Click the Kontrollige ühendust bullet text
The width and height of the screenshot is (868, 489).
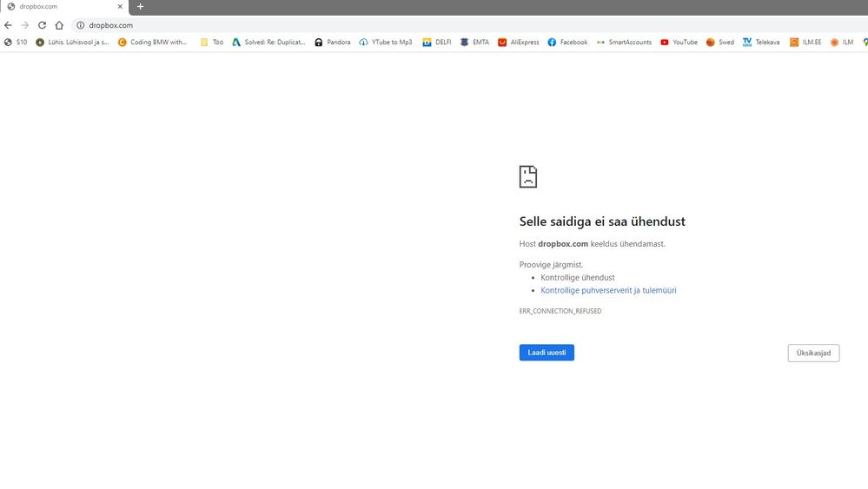[578, 278]
